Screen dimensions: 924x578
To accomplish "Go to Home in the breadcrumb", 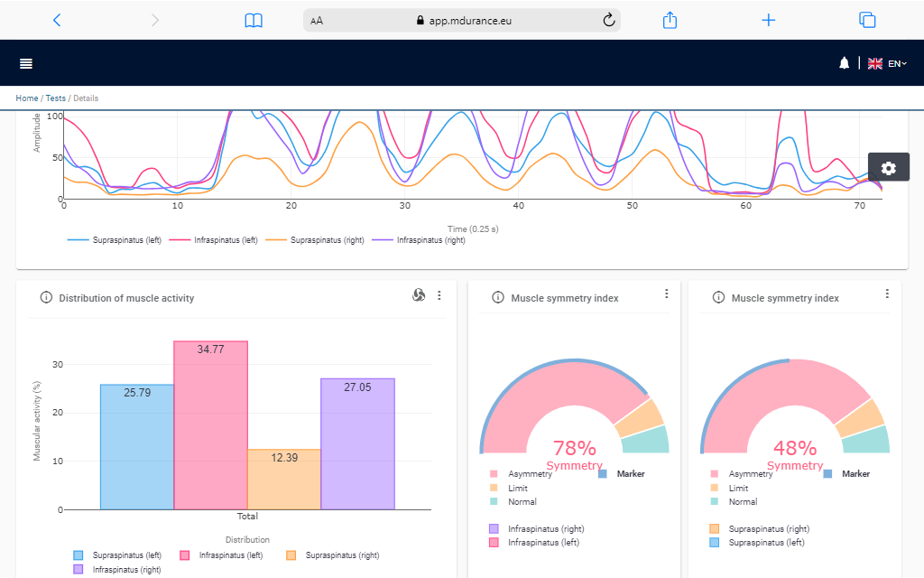I will pos(26,98).
